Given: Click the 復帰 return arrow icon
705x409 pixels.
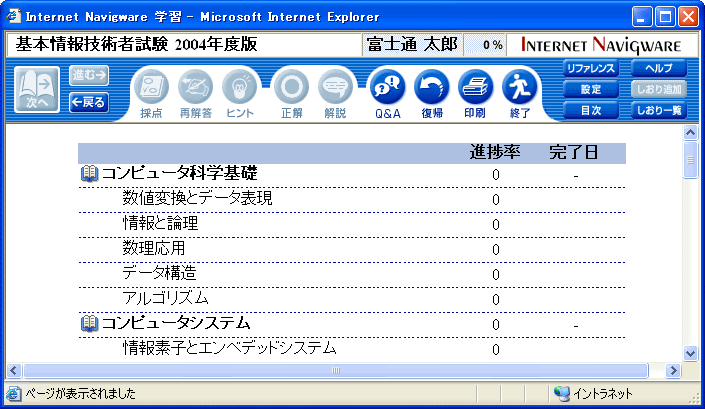Looking at the screenshot, I should (432, 86).
